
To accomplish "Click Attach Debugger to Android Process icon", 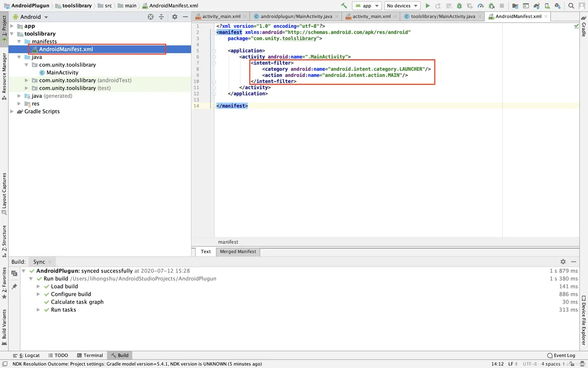I will pyautogui.click(x=491, y=5).
